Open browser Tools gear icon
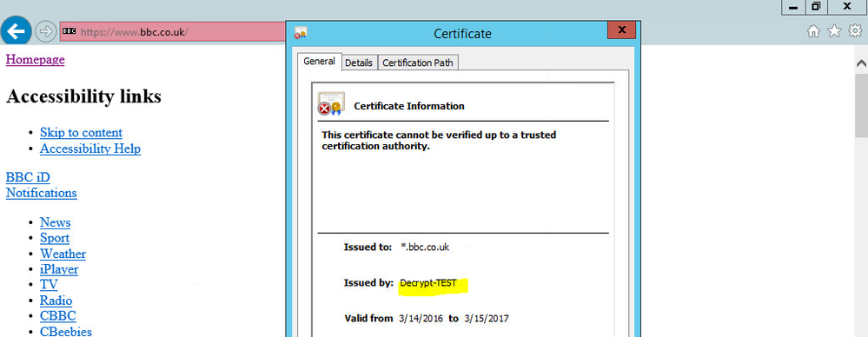 pyautogui.click(x=855, y=31)
